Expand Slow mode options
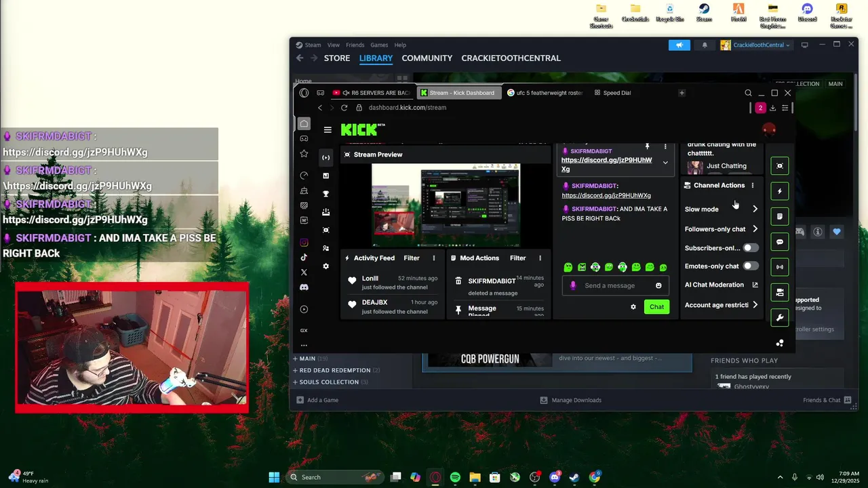This screenshot has height=488, width=868. pos(755,209)
